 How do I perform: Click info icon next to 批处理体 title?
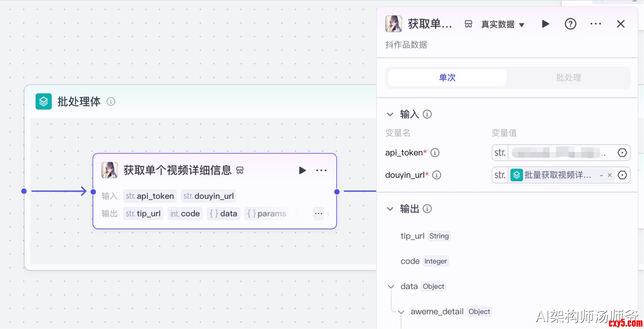point(111,102)
